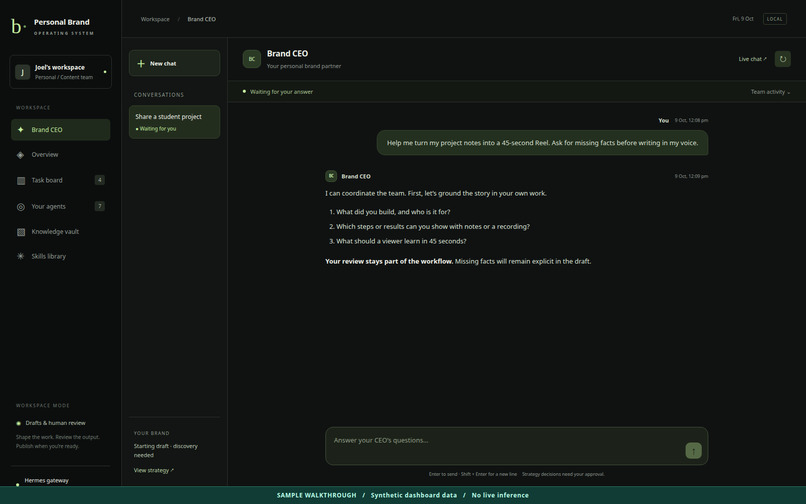
Task: Open the View strategy link
Action: click(x=154, y=470)
